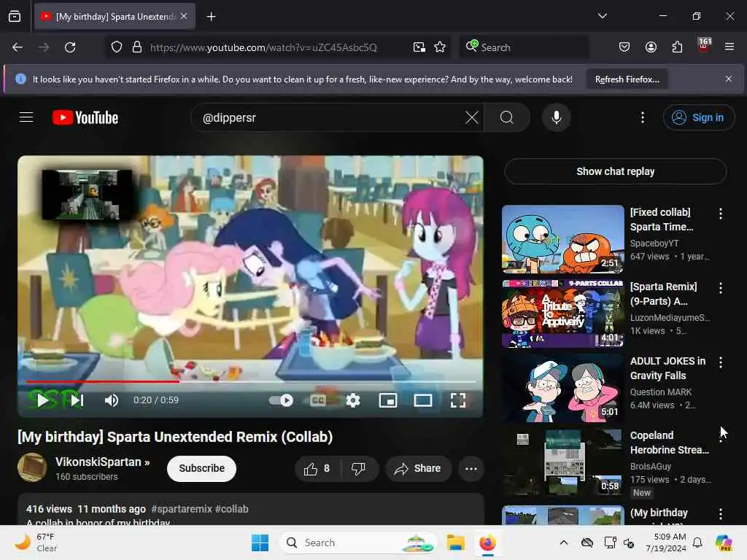The width and height of the screenshot is (747, 560).
Task: Open options for Fixed collab Sparta Time video
Action: coord(720,214)
